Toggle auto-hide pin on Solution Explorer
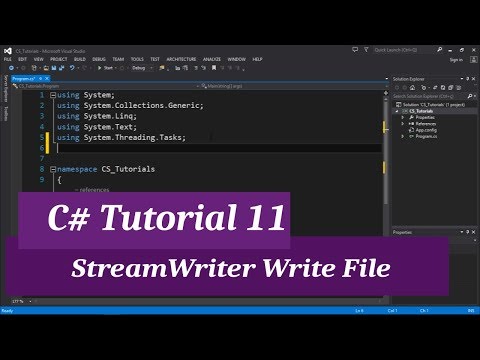480x360 pixels. point(468,79)
